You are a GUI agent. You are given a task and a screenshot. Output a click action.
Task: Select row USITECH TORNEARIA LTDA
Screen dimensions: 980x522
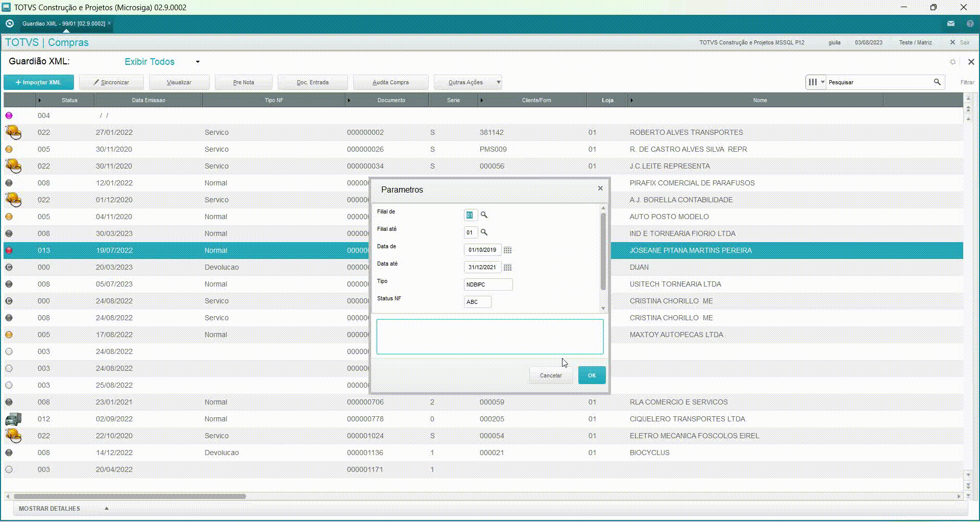[483, 284]
